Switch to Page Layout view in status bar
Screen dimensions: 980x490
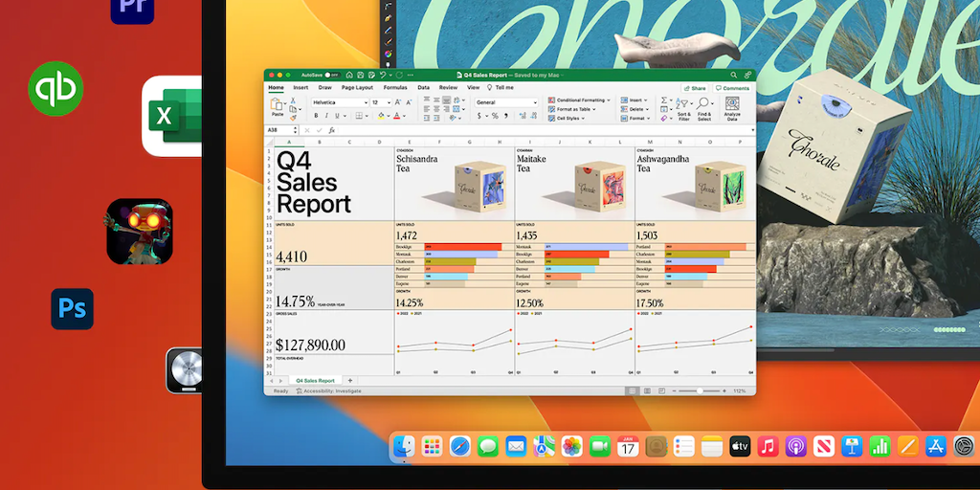click(646, 390)
